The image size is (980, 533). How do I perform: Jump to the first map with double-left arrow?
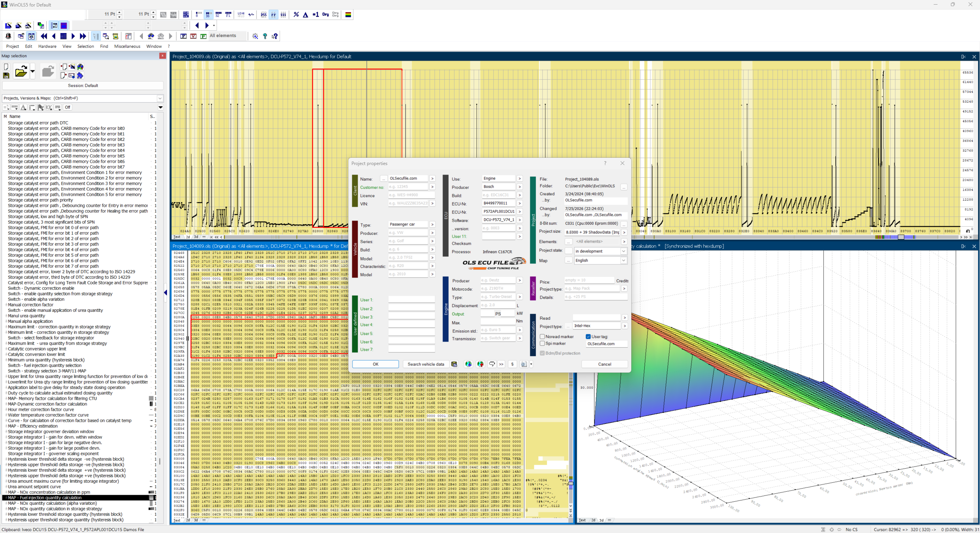point(44,36)
